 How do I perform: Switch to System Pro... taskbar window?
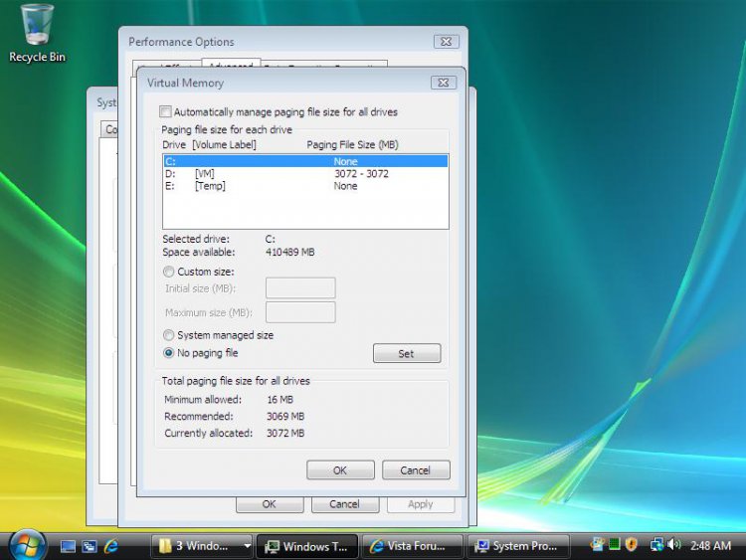click(x=518, y=546)
